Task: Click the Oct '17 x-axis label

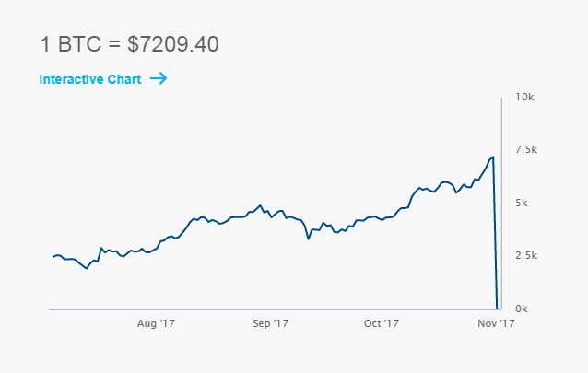Action: pos(381,323)
